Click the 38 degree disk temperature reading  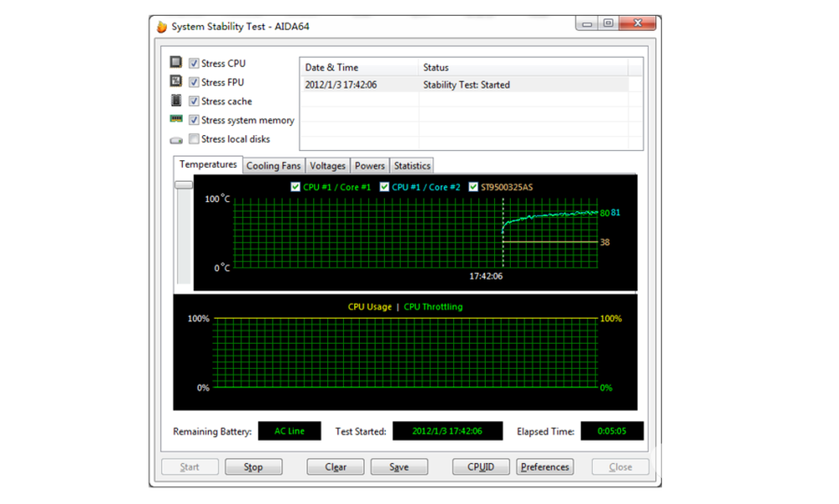point(605,242)
